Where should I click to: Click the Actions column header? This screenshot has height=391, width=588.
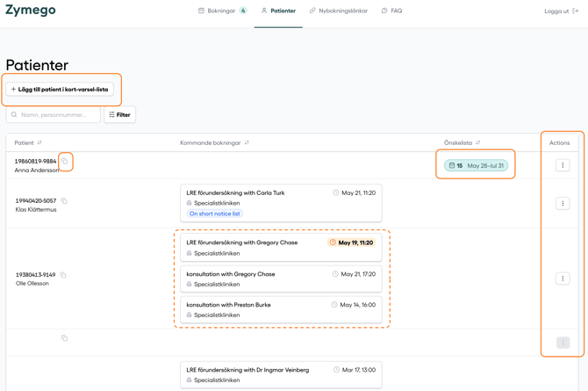pyautogui.click(x=560, y=142)
